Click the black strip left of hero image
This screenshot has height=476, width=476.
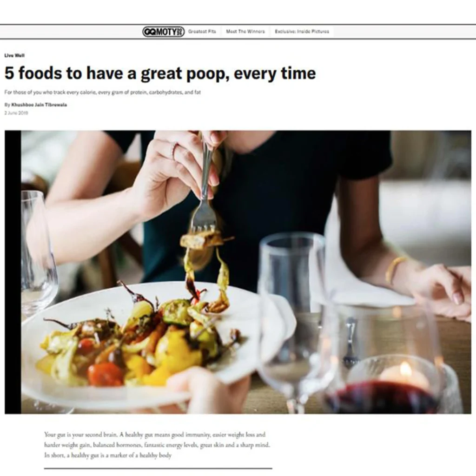coord(13,272)
